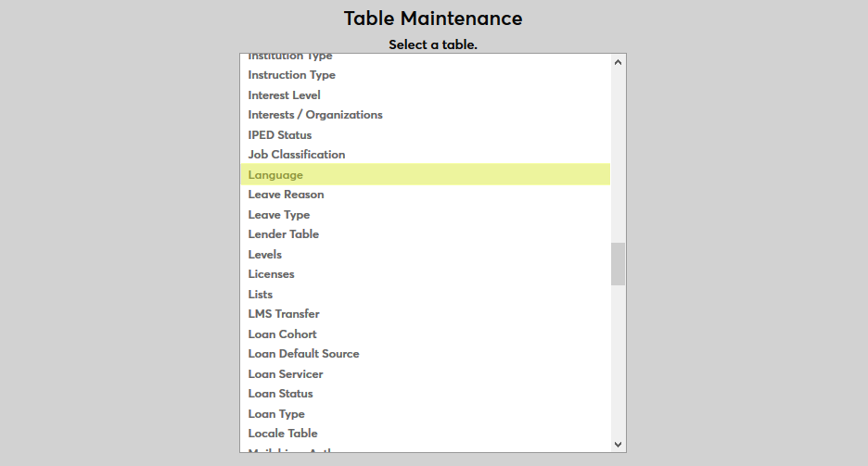Pick LMS Transfer in the list
Screen dimensions: 868x466
(284, 314)
